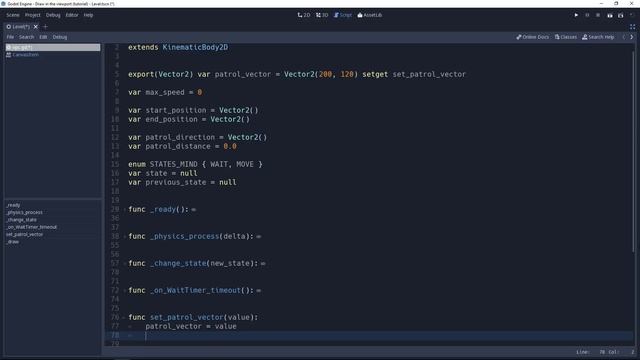Play a custom scene
640x360 pixels.
(x=620, y=15)
